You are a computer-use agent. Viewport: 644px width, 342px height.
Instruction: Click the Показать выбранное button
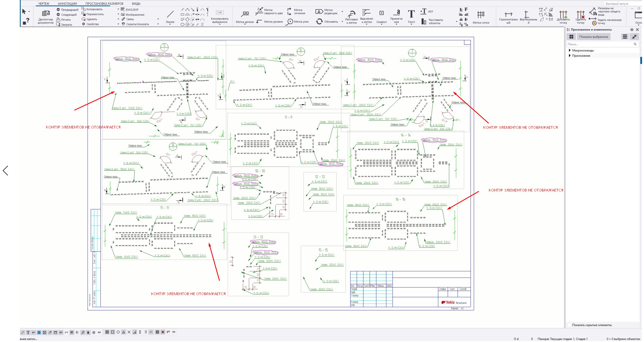click(x=593, y=37)
